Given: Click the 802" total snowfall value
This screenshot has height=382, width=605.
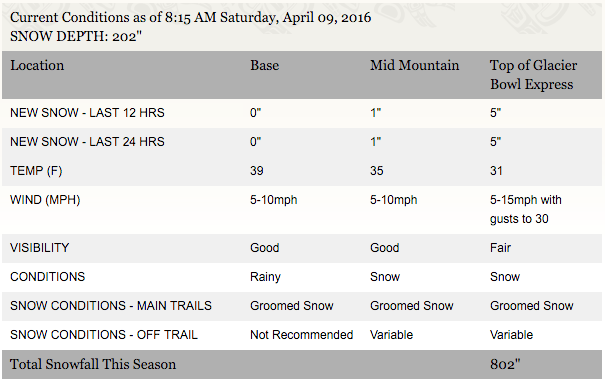Looking at the screenshot, I should [505, 364].
